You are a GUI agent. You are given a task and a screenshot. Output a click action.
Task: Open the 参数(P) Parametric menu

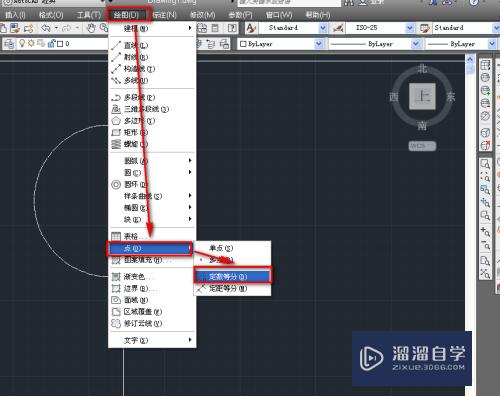coord(240,15)
